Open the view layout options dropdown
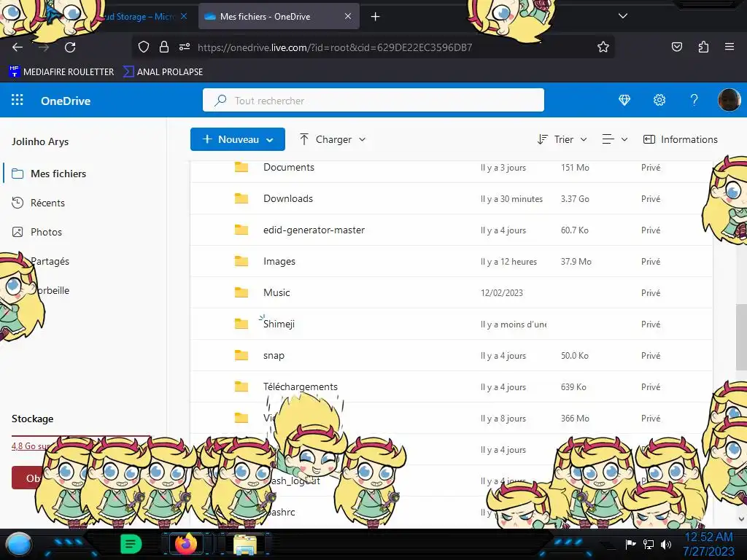The image size is (747, 560). [615, 139]
